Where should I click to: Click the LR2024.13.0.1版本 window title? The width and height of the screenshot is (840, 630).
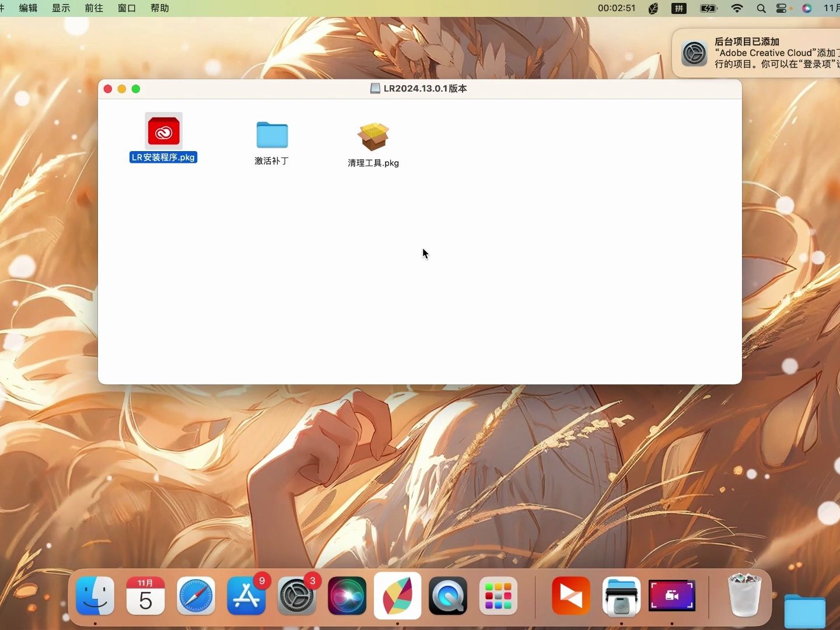point(425,89)
